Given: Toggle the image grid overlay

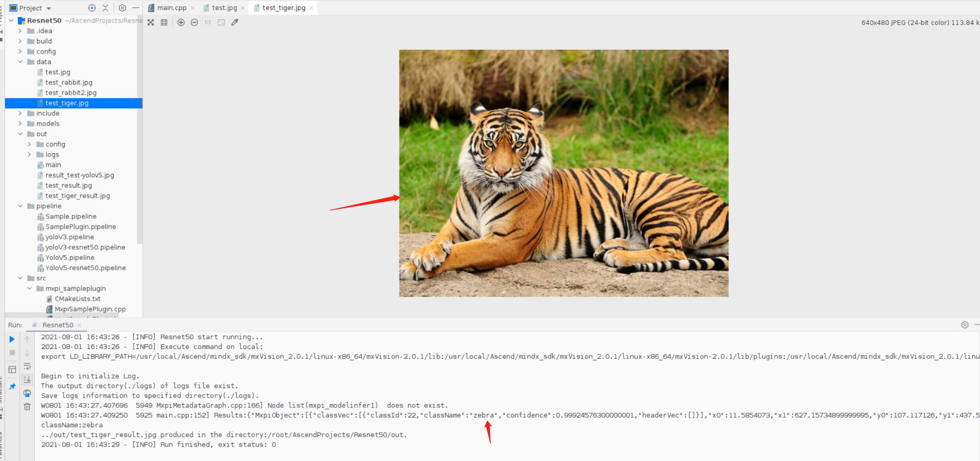Looking at the screenshot, I should click(x=164, y=22).
